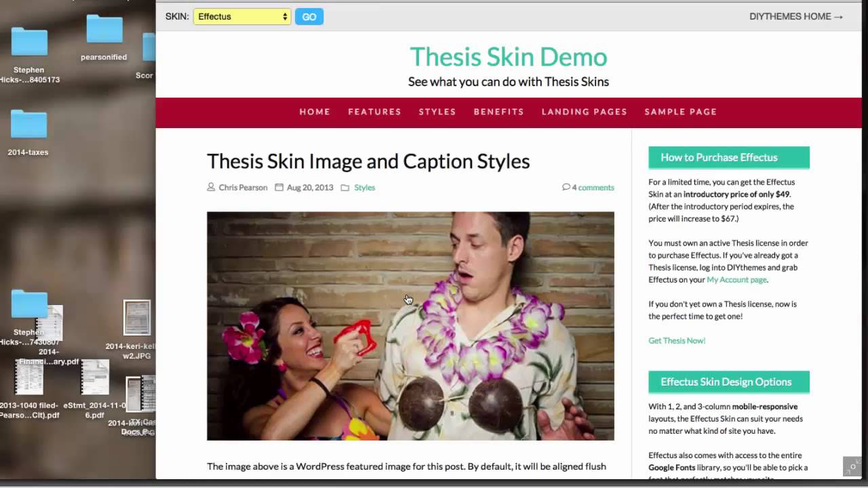Select the STYLES navigation item
Image resolution: width=868 pixels, height=488 pixels.
[x=437, y=112]
